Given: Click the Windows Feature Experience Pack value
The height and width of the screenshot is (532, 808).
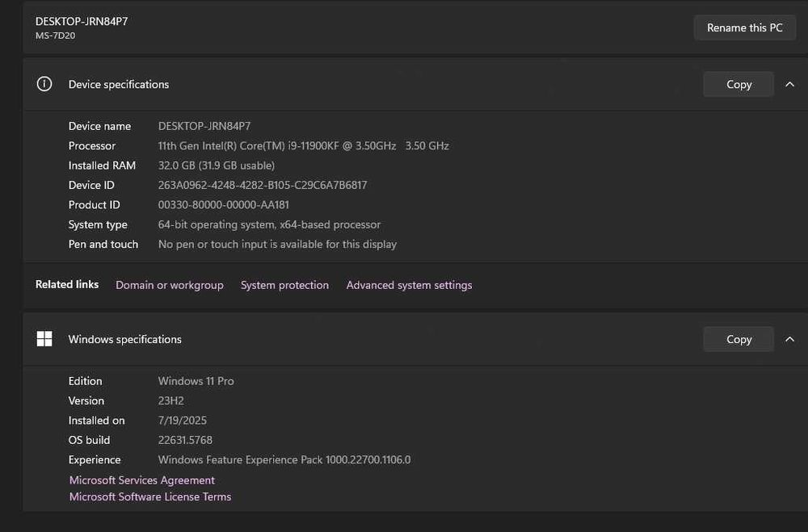Looking at the screenshot, I should click(x=284, y=460).
